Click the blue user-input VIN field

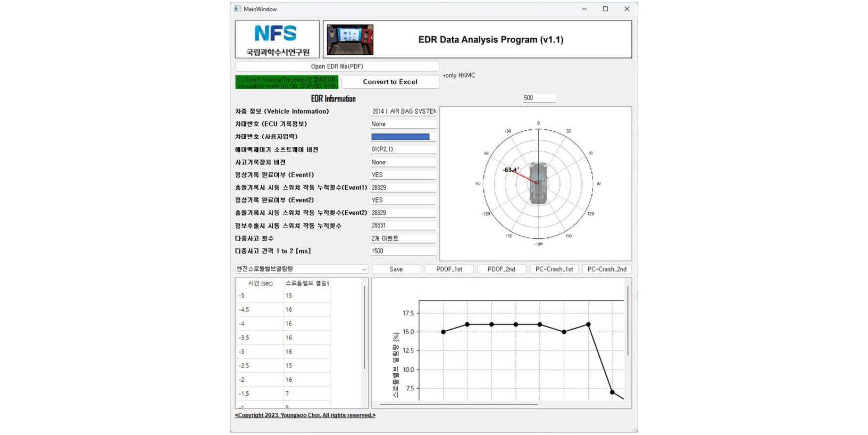click(x=400, y=137)
